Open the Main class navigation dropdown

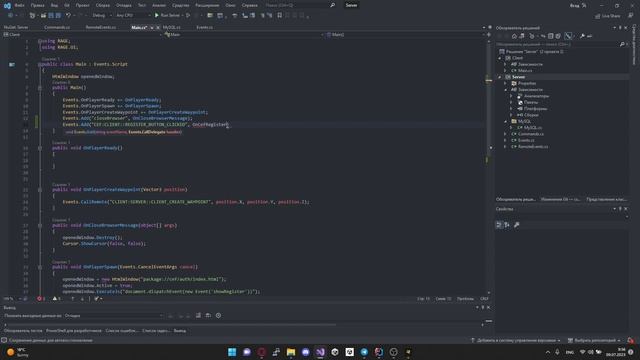[243, 35]
